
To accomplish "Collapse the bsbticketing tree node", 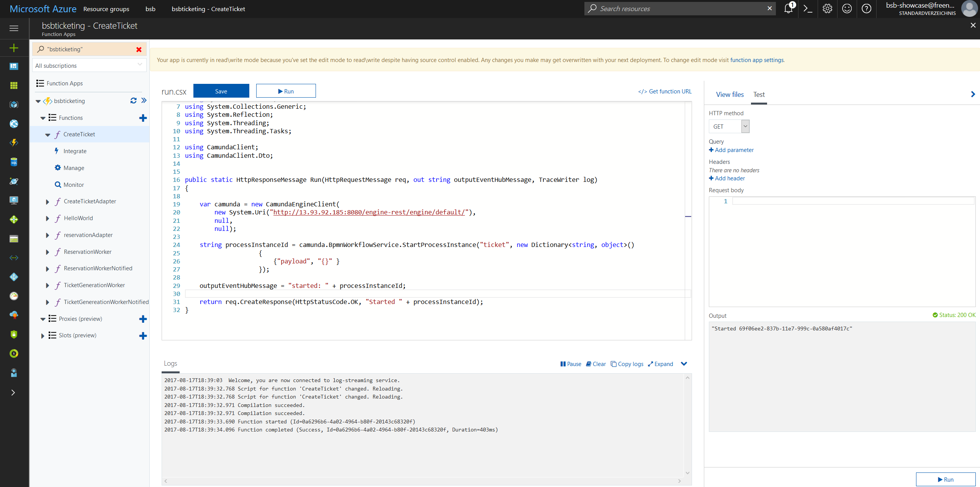I will (38, 101).
